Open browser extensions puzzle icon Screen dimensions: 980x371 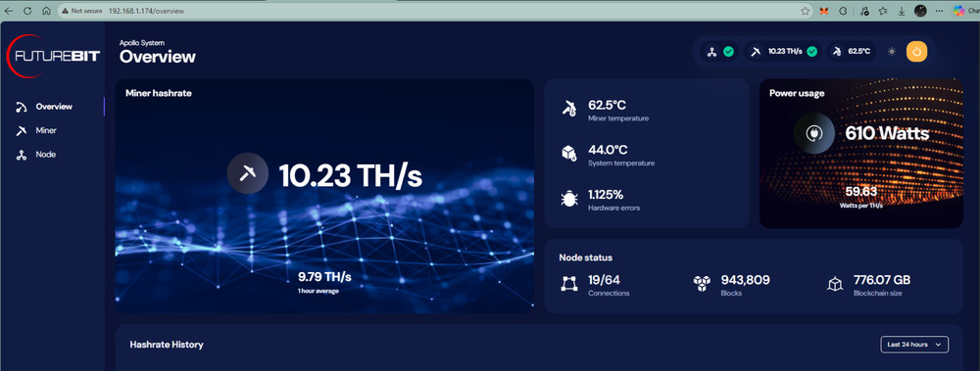[843, 11]
